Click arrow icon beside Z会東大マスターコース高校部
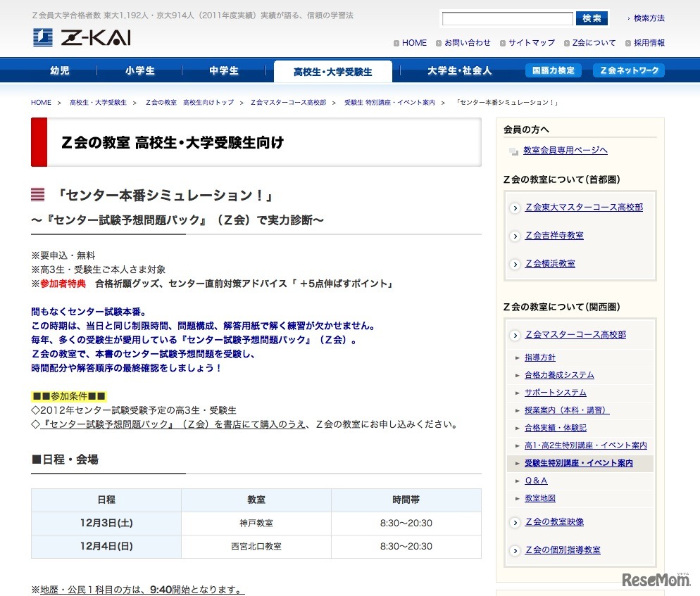The height and width of the screenshot is (596, 700). (515, 208)
